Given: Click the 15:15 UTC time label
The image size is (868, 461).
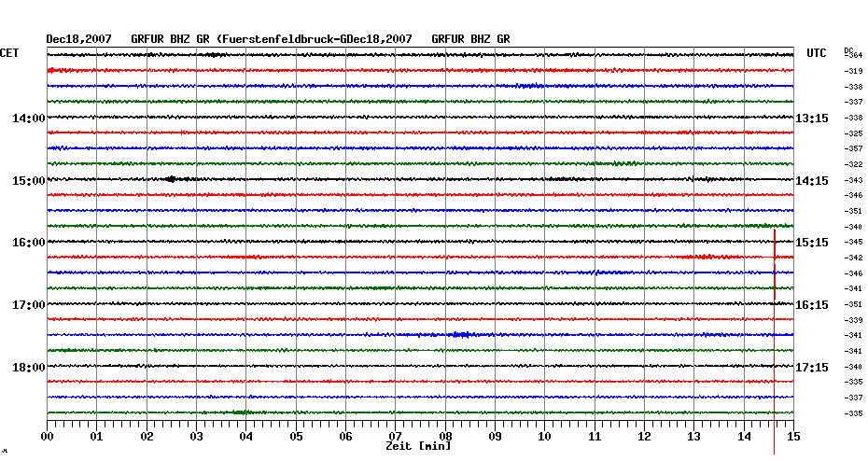Looking at the screenshot, I should pyautogui.click(x=812, y=243).
